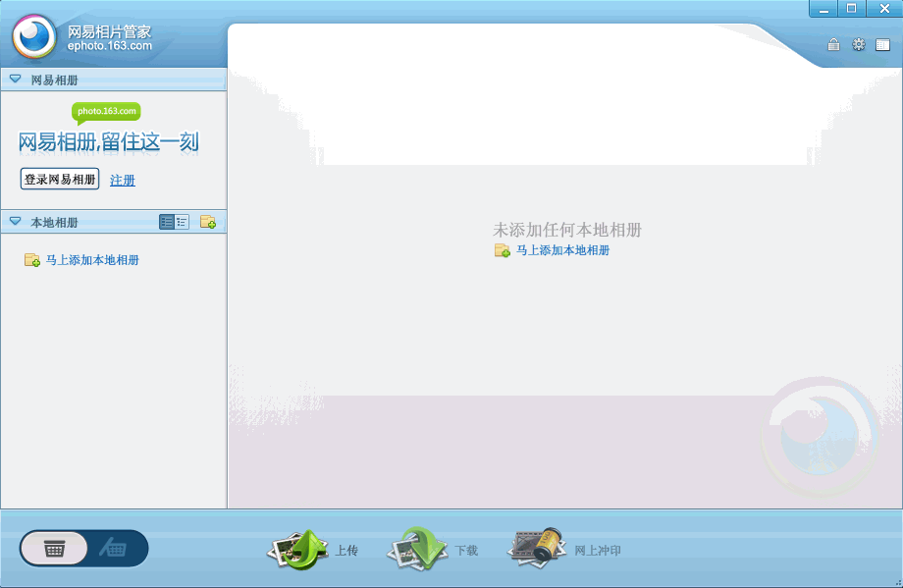Click add-folder icon in 本地相册 header

(x=208, y=222)
